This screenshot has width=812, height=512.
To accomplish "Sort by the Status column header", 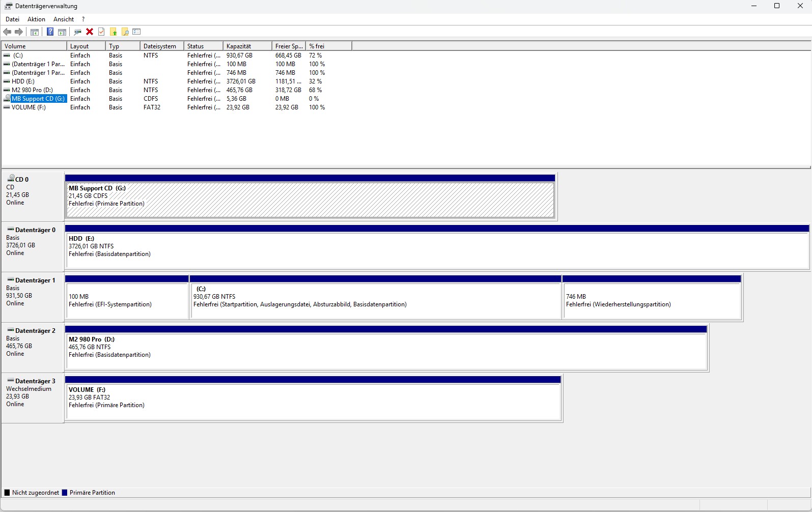I will pos(203,46).
